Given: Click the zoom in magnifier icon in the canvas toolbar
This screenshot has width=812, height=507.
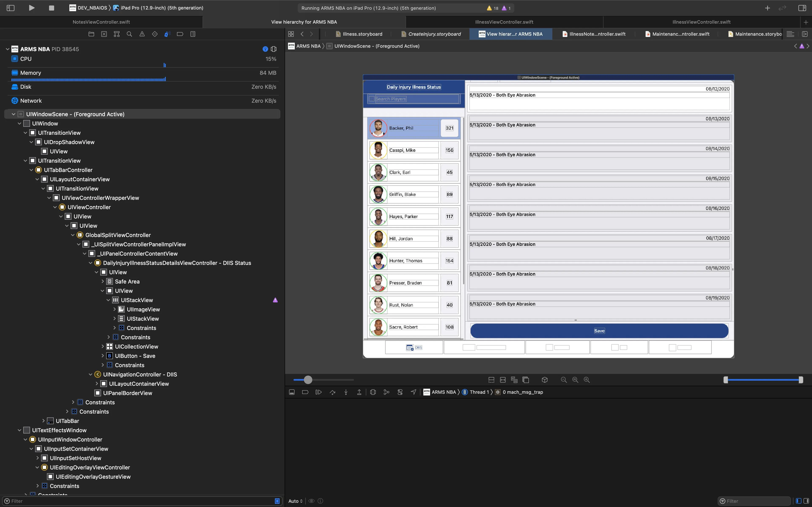Looking at the screenshot, I should (x=587, y=380).
